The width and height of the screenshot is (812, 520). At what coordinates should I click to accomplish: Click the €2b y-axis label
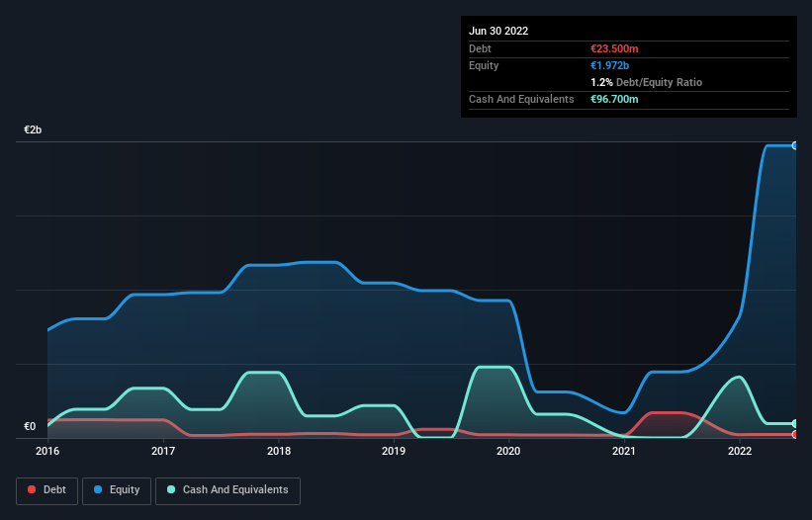click(x=33, y=130)
